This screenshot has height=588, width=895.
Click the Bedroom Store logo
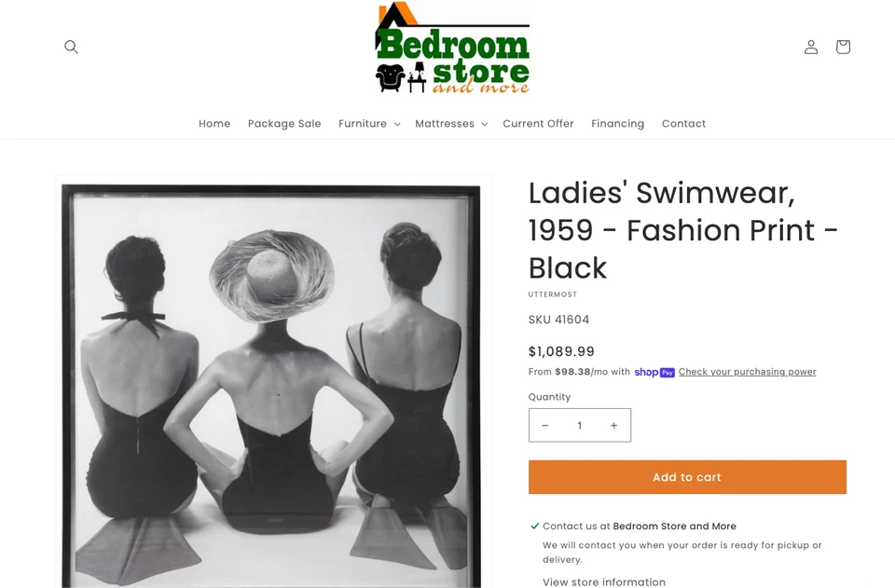[x=452, y=48]
